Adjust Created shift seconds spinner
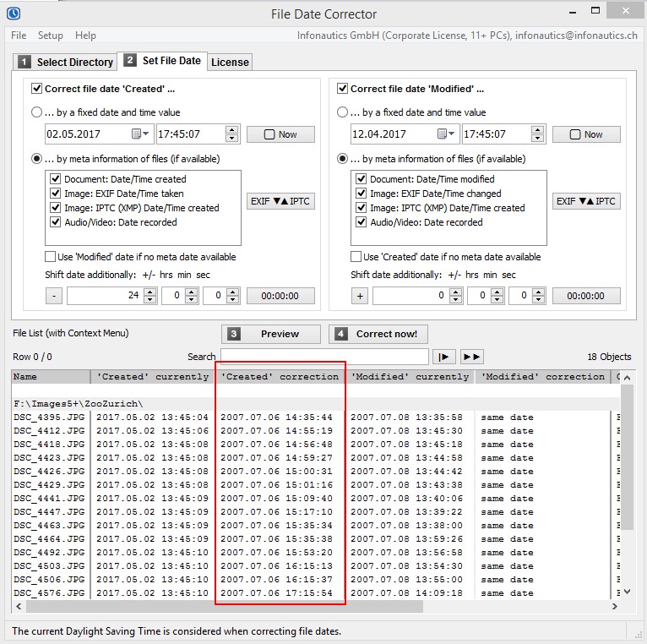This screenshot has height=644, width=647. (233, 296)
